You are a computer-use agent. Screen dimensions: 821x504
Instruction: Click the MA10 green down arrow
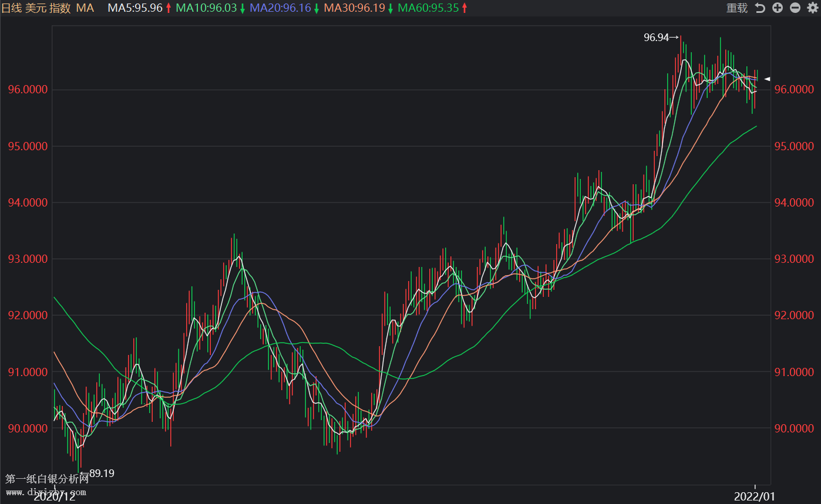(242, 9)
